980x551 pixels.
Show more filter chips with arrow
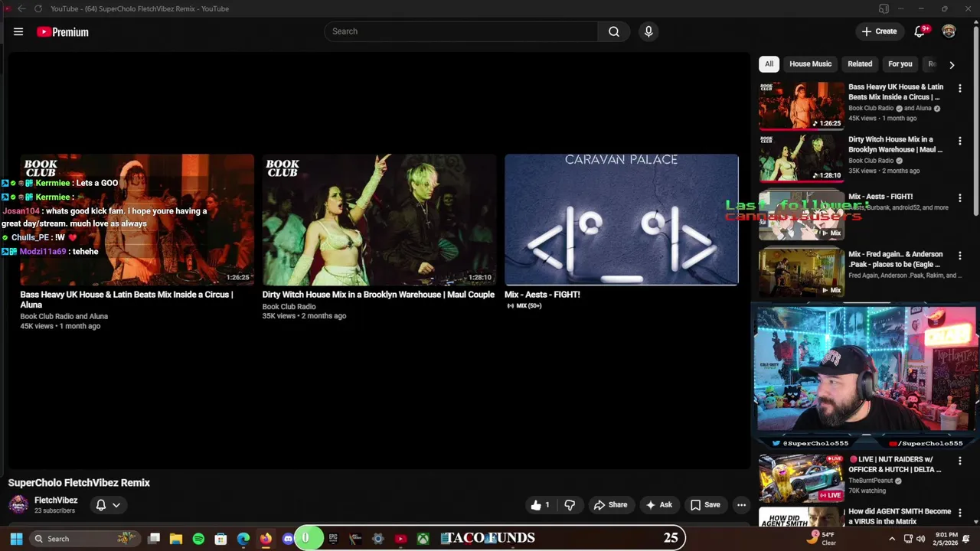pyautogui.click(x=952, y=65)
